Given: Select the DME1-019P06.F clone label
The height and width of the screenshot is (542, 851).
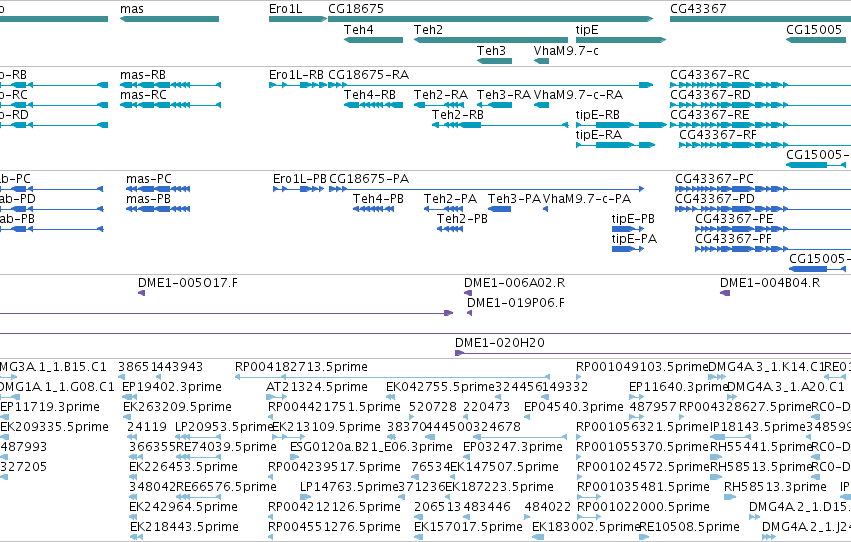Looking at the screenshot, I should coord(516,303).
